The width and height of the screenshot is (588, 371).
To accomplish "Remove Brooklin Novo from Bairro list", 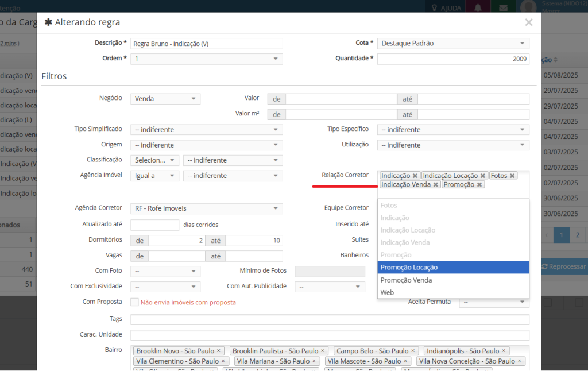I will [x=218, y=351].
